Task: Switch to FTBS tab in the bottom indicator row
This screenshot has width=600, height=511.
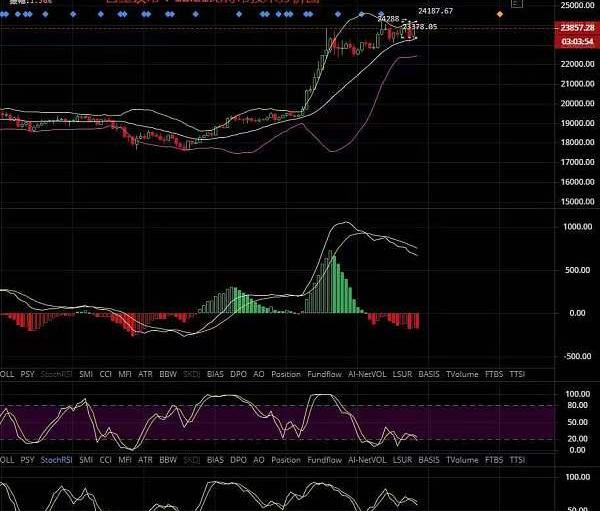Action: (x=494, y=459)
